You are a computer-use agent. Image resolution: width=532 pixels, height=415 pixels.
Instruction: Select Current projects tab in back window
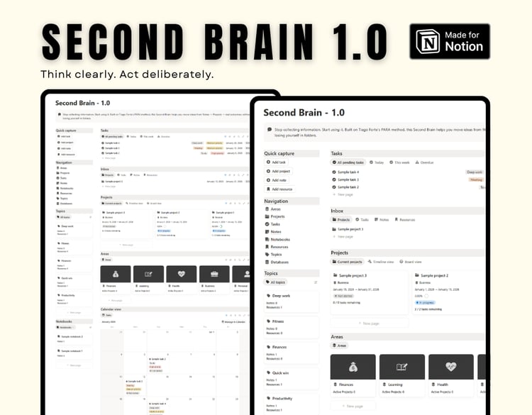click(x=111, y=204)
